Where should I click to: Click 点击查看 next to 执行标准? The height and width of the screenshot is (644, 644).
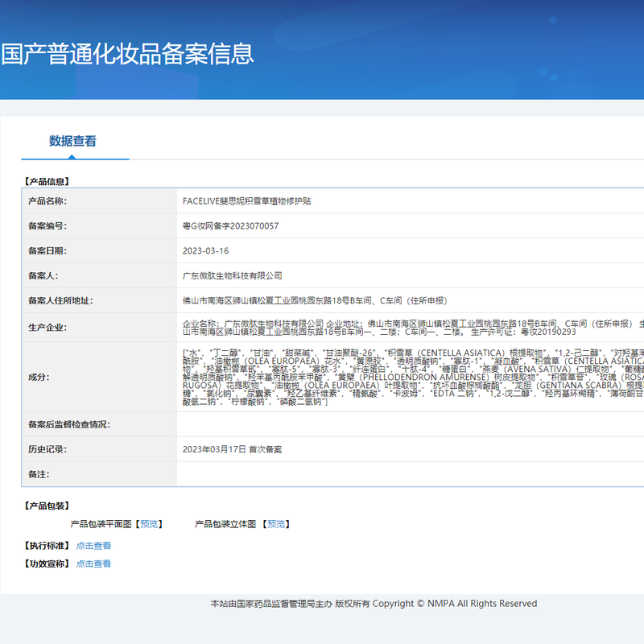tap(94, 546)
